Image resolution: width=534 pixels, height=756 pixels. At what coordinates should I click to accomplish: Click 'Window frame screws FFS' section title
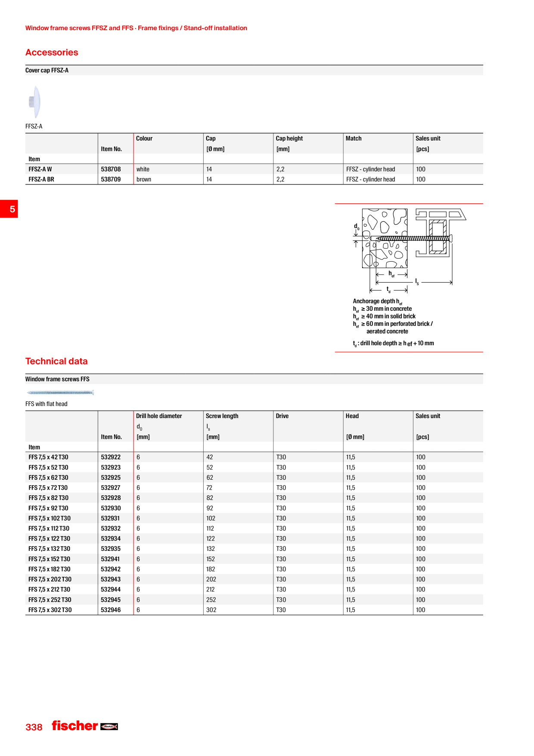[x=57, y=379]
